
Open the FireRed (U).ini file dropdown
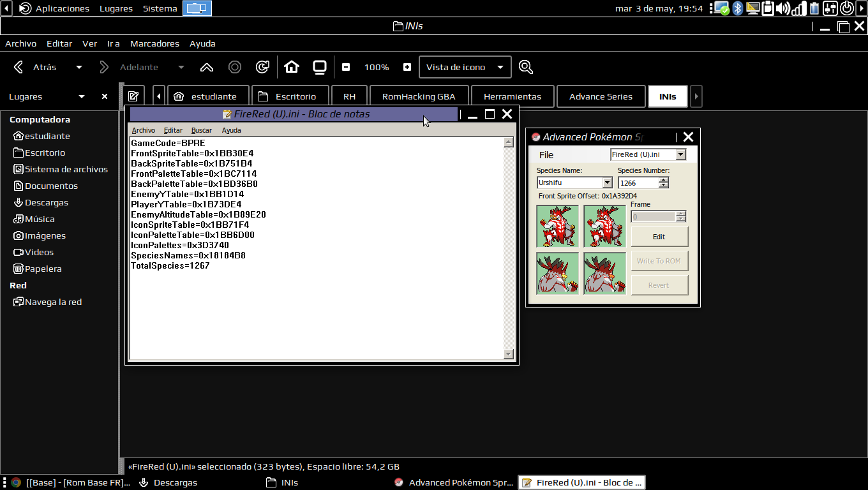click(x=680, y=155)
